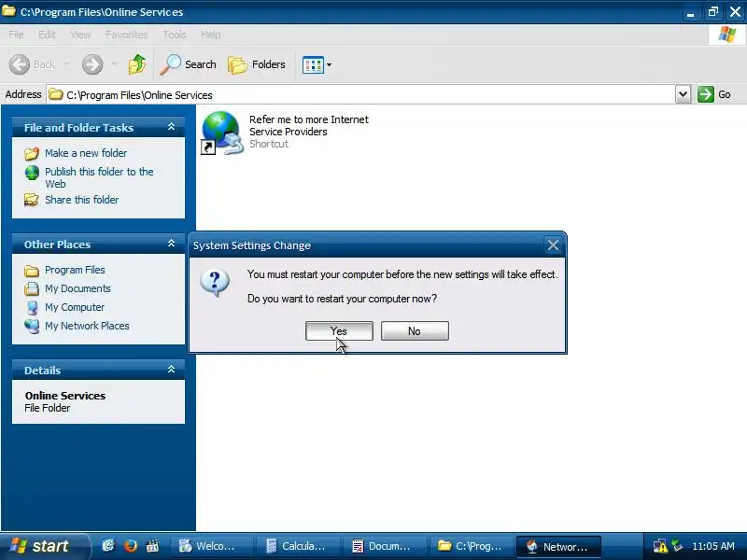Collapse the Details panel
Image resolution: width=747 pixels, height=560 pixels.
(171, 369)
